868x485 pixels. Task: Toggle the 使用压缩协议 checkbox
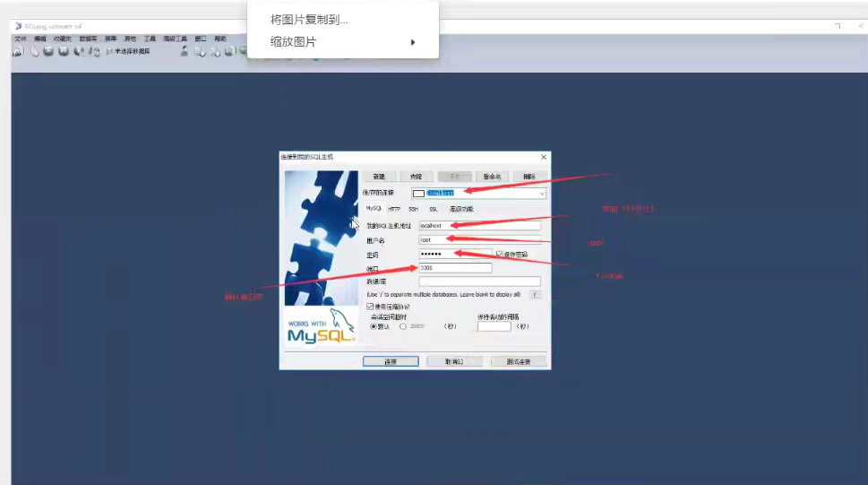[x=370, y=307]
